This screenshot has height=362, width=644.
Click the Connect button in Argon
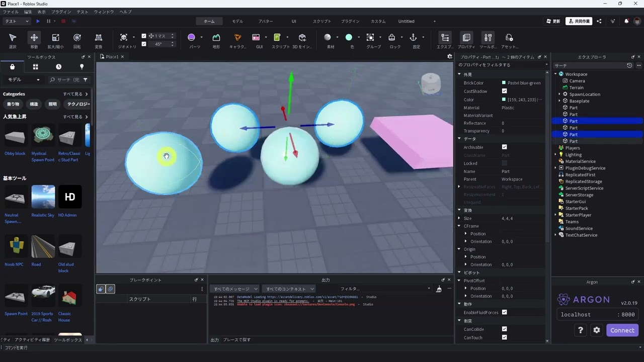click(x=622, y=330)
